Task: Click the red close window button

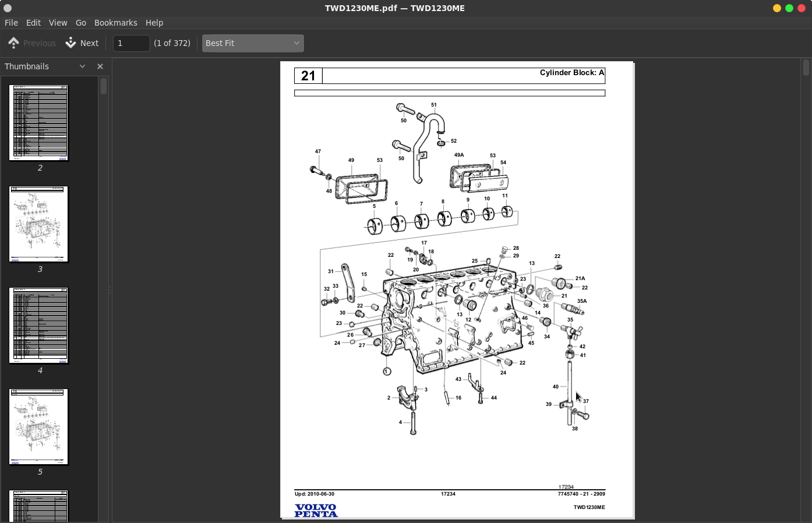Action: click(x=802, y=8)
